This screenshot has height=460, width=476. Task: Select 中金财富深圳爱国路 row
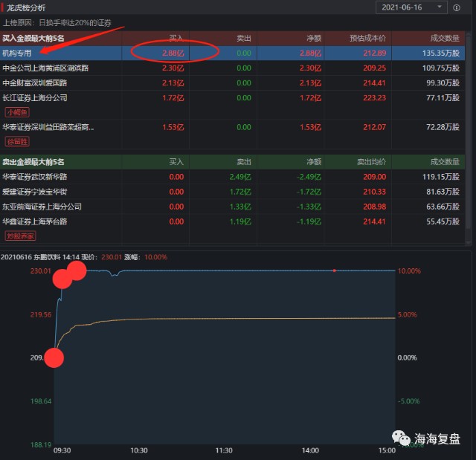click(232, 82)
